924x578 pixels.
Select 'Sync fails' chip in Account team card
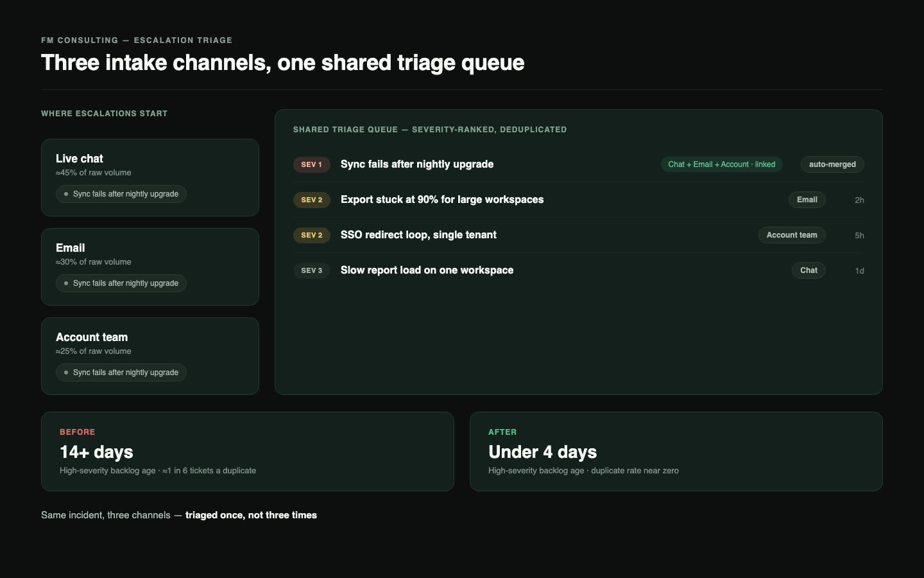click(x=121, y=372)
